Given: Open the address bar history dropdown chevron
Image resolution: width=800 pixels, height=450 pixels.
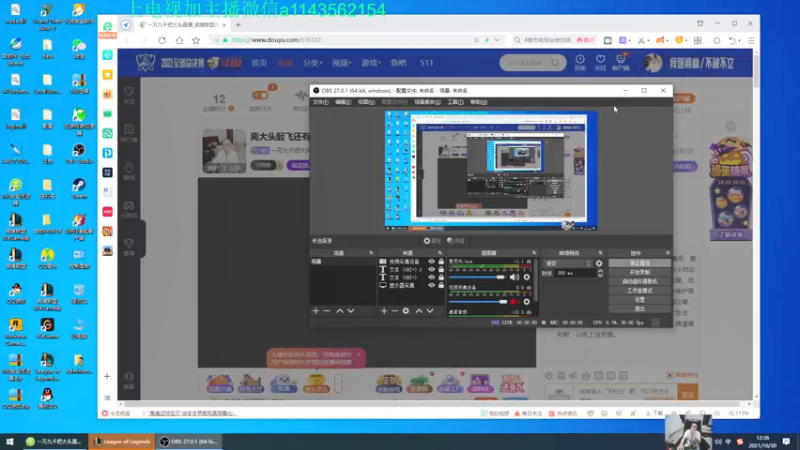Looking at the screenshot, I should pyautogui.click(x=497, y=40).
